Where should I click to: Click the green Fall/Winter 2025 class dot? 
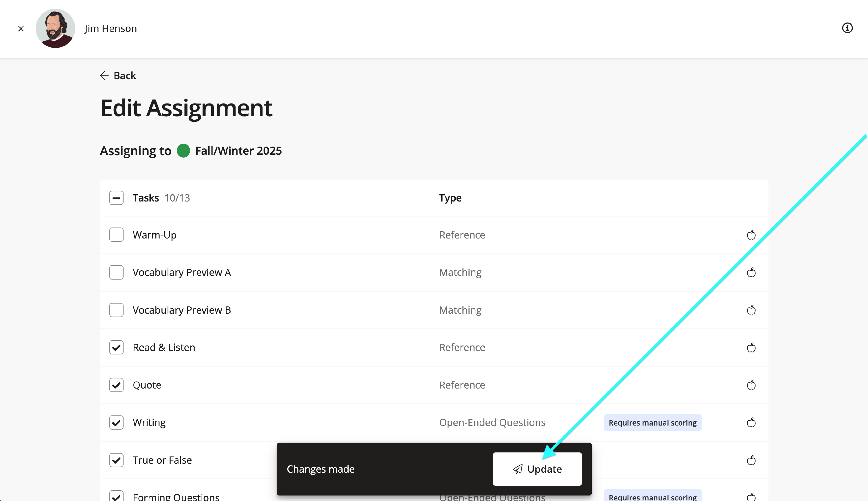pos(183,151)
